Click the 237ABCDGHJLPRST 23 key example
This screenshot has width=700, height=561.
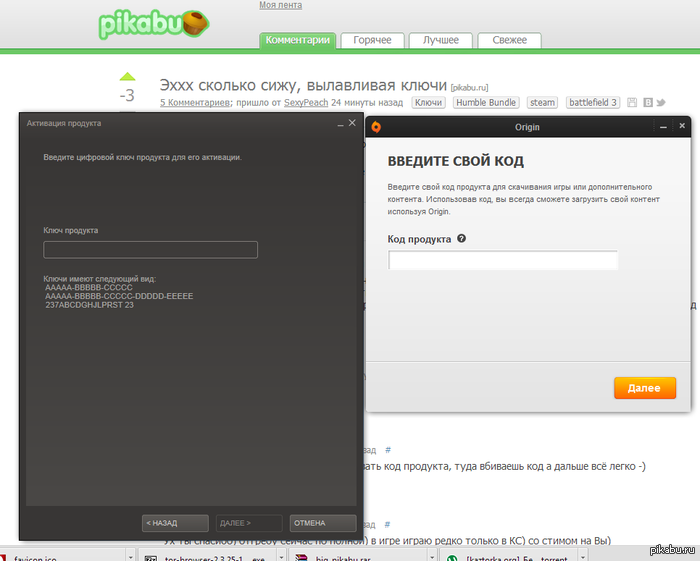[89, 305]
